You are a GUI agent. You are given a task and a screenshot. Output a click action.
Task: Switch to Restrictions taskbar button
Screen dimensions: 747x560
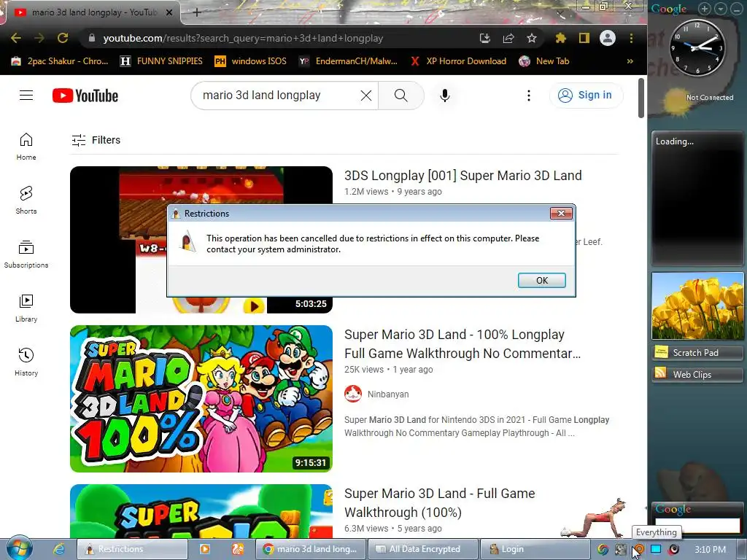pyautogui.click(x=132, y=549)
